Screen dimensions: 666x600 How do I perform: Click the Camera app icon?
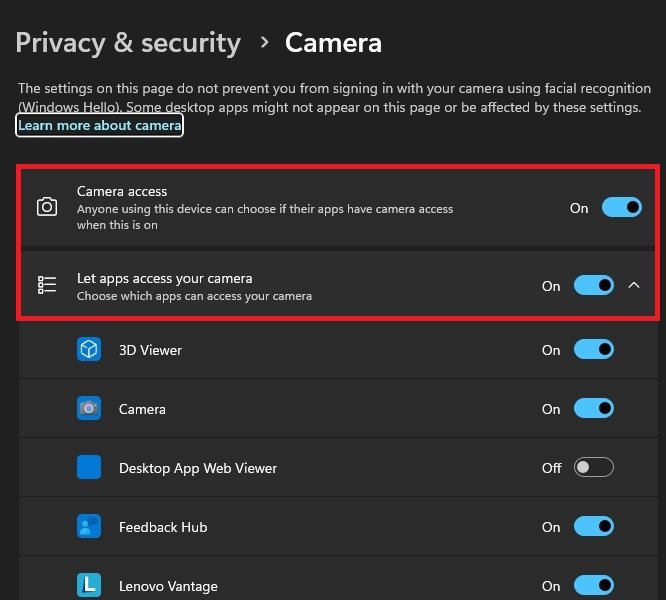point(89,408)
